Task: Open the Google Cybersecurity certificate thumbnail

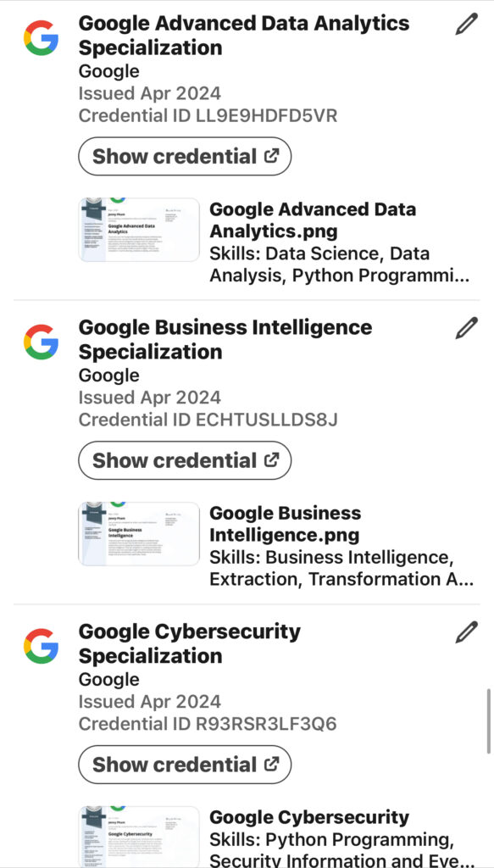Action: click(139, 837)
